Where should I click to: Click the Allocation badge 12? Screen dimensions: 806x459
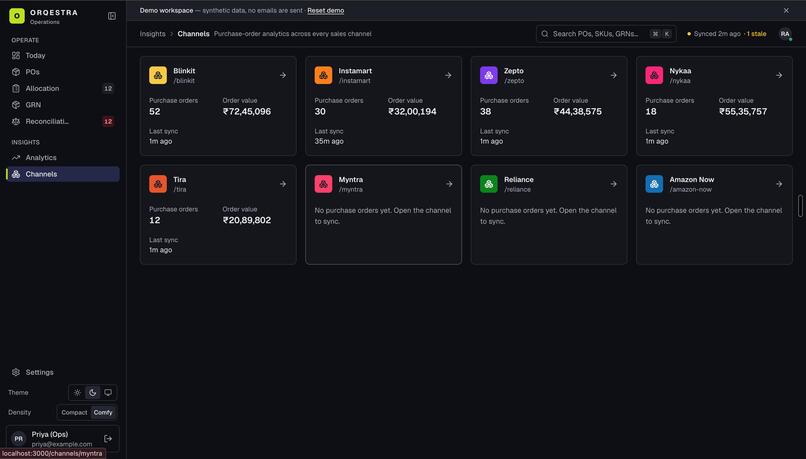[x=108, y=88]
